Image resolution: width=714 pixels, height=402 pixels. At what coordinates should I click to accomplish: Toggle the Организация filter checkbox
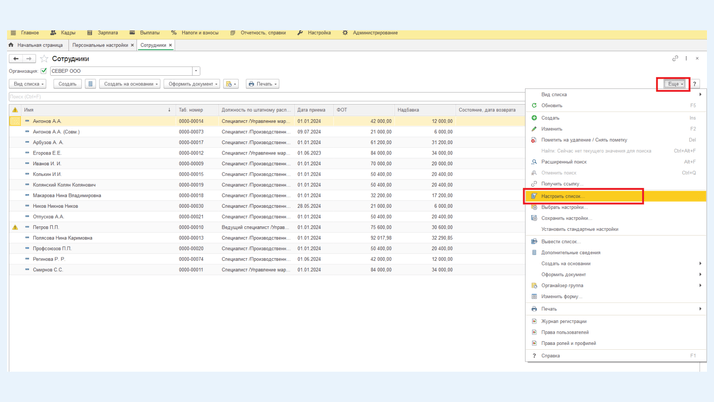pos(44,71)
